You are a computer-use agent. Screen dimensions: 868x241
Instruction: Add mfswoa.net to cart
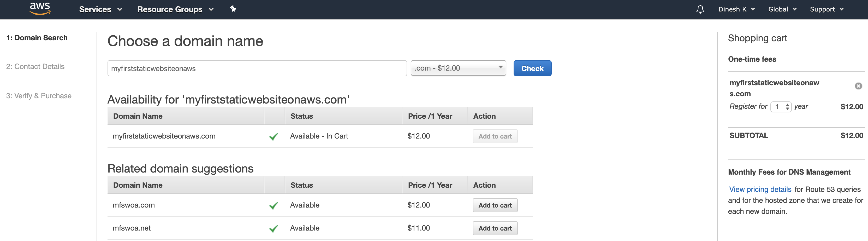(x=495, y=228)
